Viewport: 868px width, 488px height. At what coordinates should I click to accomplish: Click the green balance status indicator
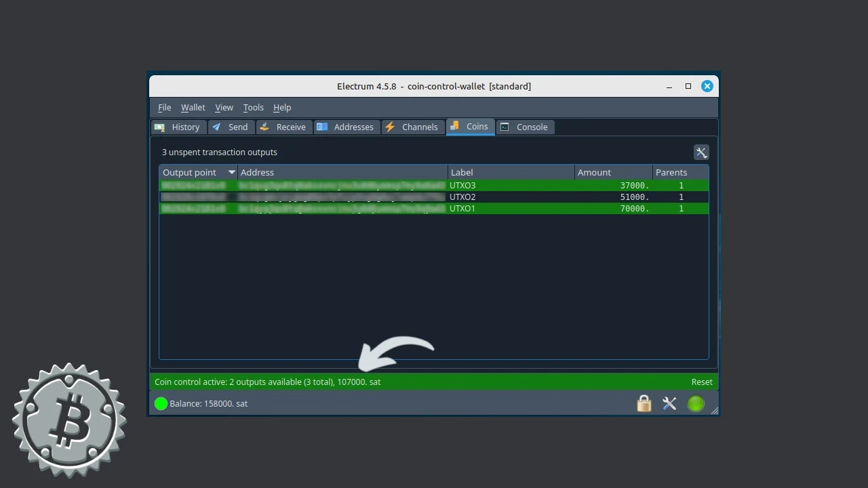161,403
